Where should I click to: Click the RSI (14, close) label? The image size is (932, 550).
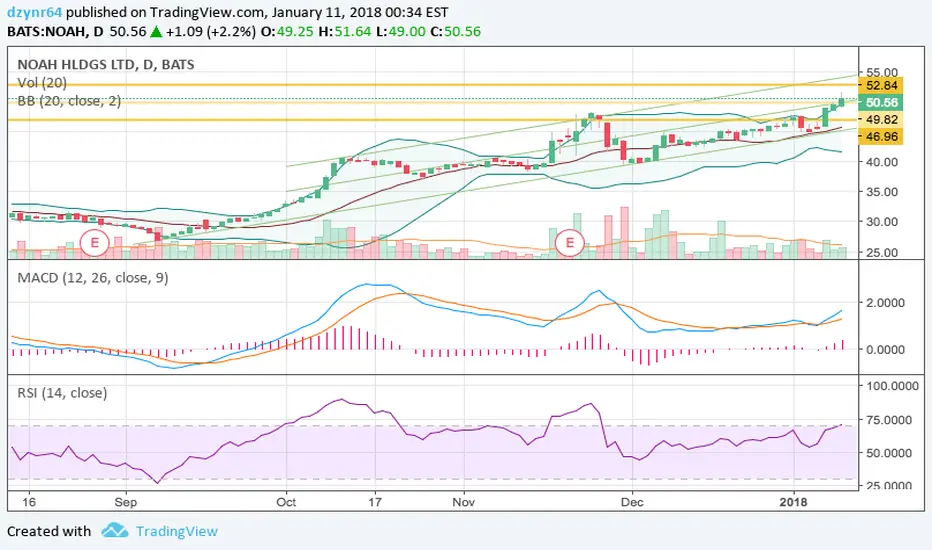[62, 393]
